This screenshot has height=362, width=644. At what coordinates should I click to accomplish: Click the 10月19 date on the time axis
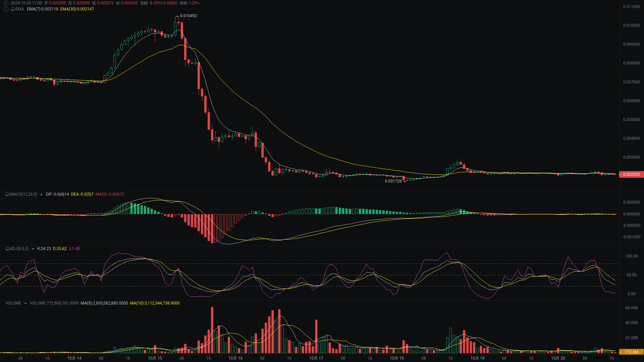pyautogui.click(x=478, y=358)
